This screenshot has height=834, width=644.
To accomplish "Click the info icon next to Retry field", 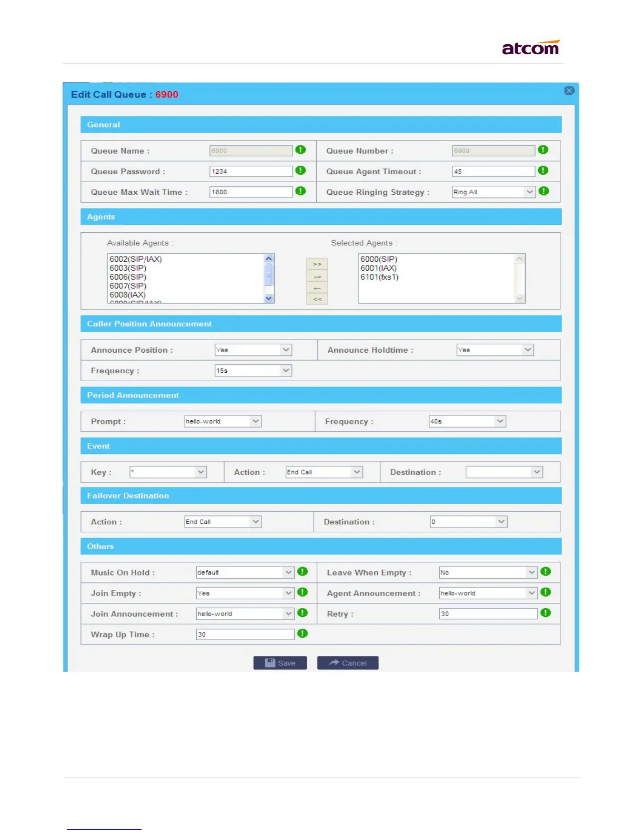I will pos(546,613).
